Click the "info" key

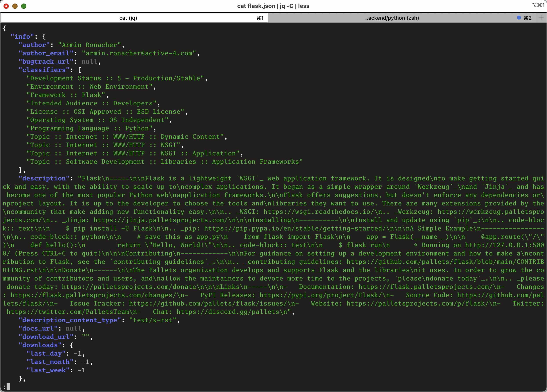coord(22,36)
